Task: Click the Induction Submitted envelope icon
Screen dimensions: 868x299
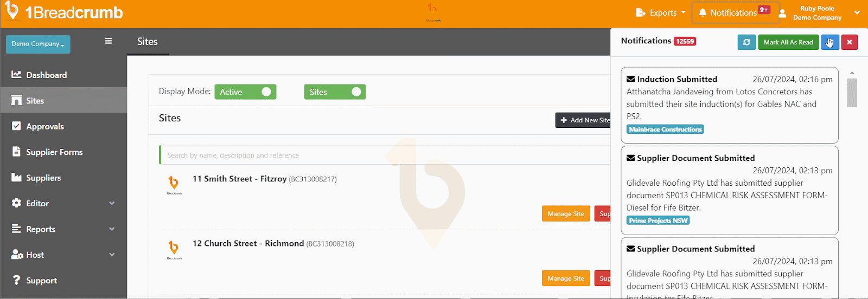Action: coord(630,79)
